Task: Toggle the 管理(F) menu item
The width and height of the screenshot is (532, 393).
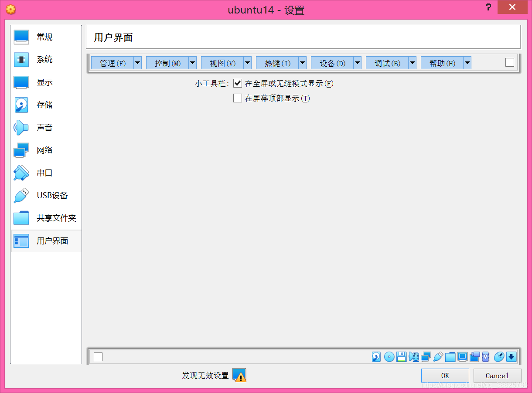Action: pos(113,63)
